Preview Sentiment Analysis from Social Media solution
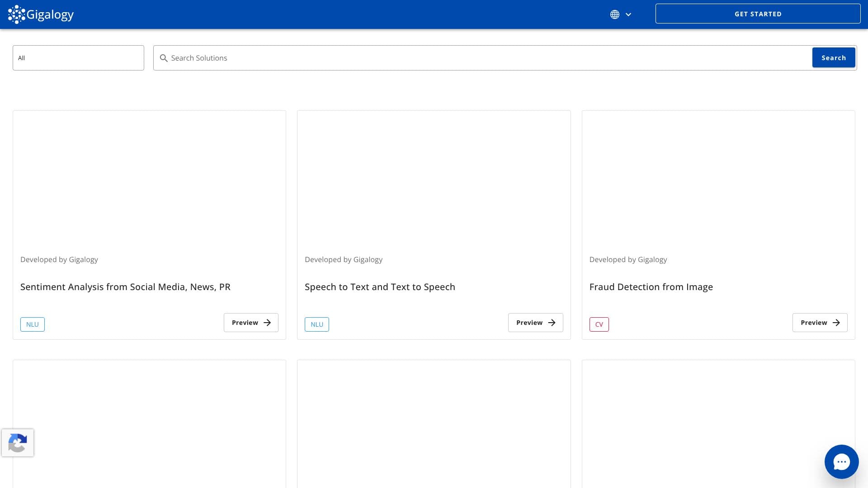Screen dimensions: 868x488 pos(251,323)
